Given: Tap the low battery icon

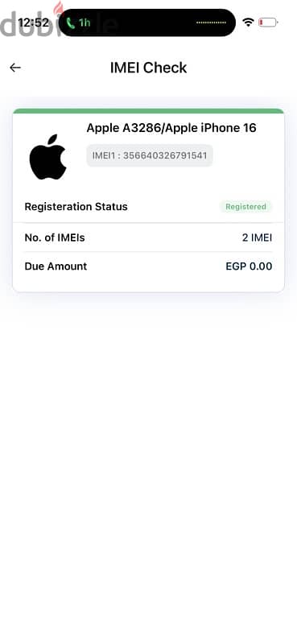Looking at the screenshot, I should 268,23.
